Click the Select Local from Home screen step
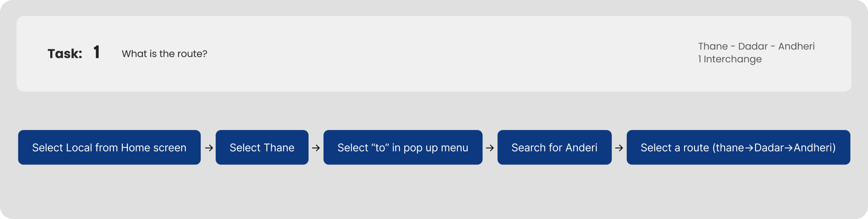Screen dimensions: 868x219 coord(109,148)
